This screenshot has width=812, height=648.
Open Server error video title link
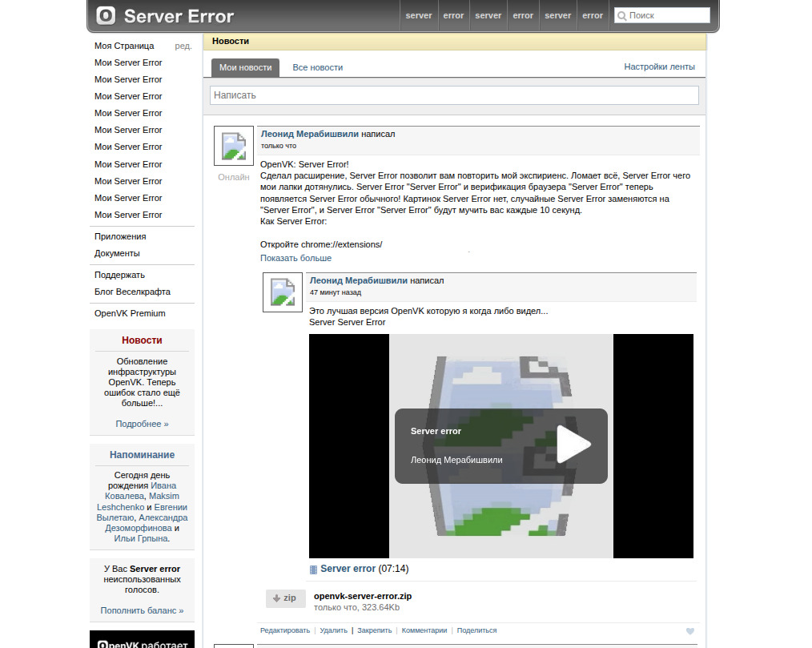348,569
